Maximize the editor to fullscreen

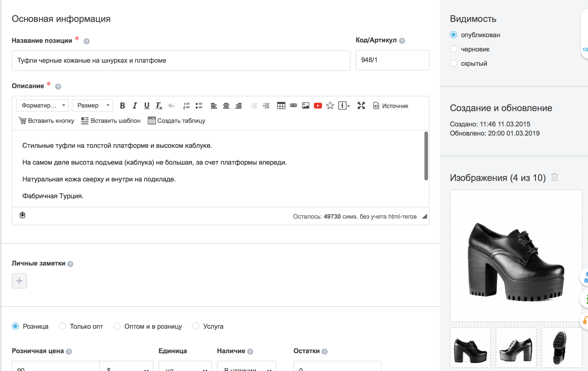361,105
